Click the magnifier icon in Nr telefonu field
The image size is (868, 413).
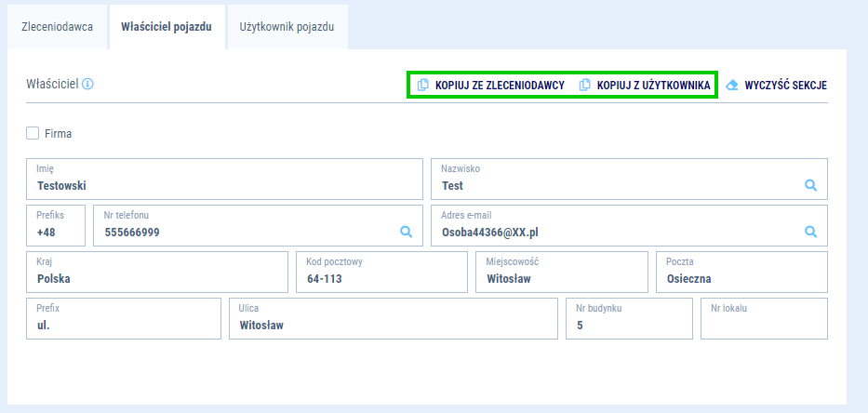(406, 232)
